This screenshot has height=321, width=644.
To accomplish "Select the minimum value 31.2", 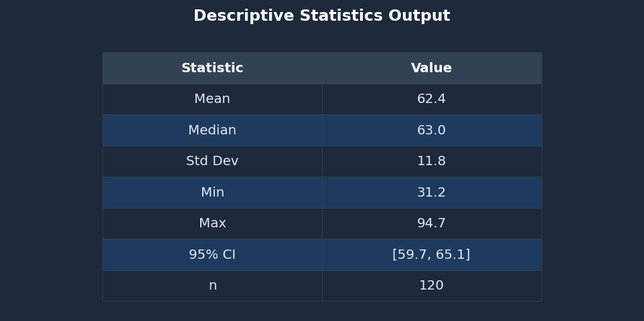I will [431, 193].
